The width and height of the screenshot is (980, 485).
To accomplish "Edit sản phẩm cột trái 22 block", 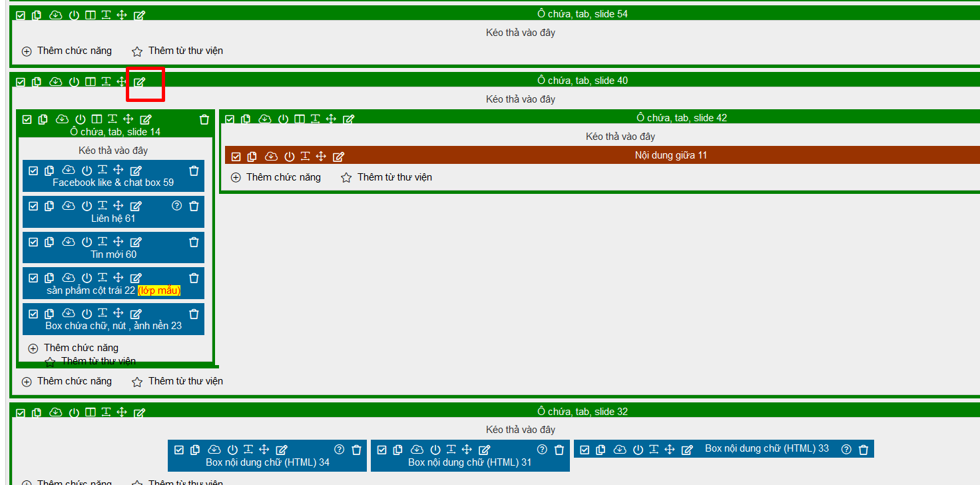I will point(136,278).
